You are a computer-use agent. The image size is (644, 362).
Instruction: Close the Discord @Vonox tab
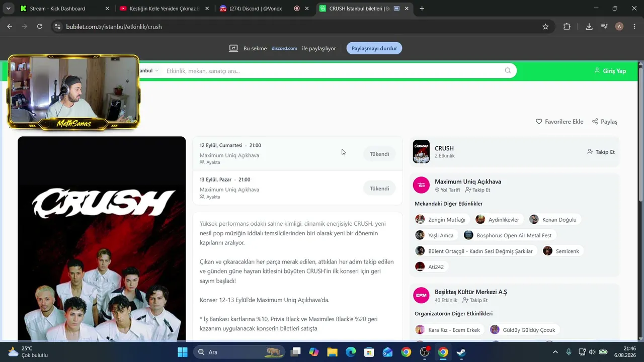point(307,9)
